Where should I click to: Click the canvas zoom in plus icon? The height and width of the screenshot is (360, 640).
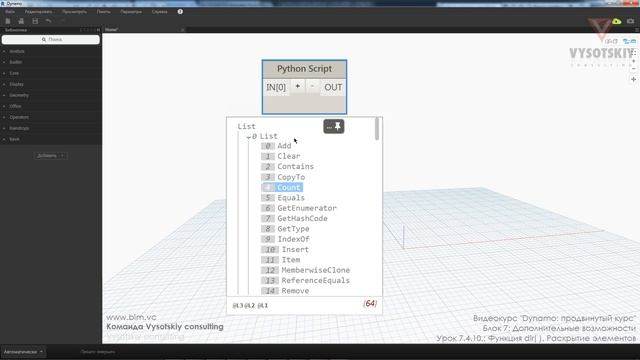pyautogui.click(x=633, y=61)
